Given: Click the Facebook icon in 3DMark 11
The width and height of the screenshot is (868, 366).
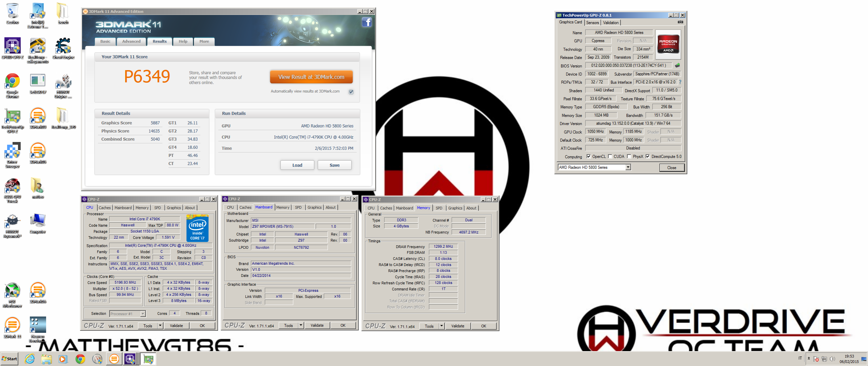Looking at the screenshot, I should 367,22.
